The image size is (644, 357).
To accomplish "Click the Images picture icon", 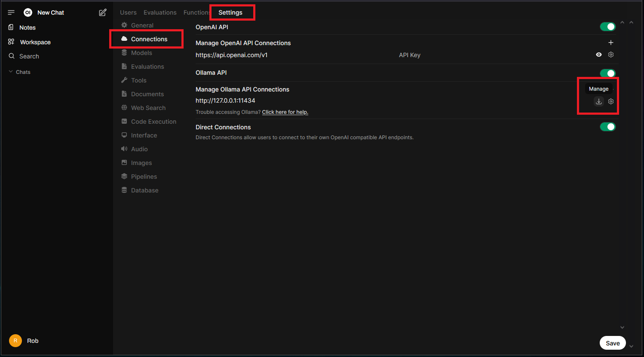I will pyautogui.click(x=124, y=162).
